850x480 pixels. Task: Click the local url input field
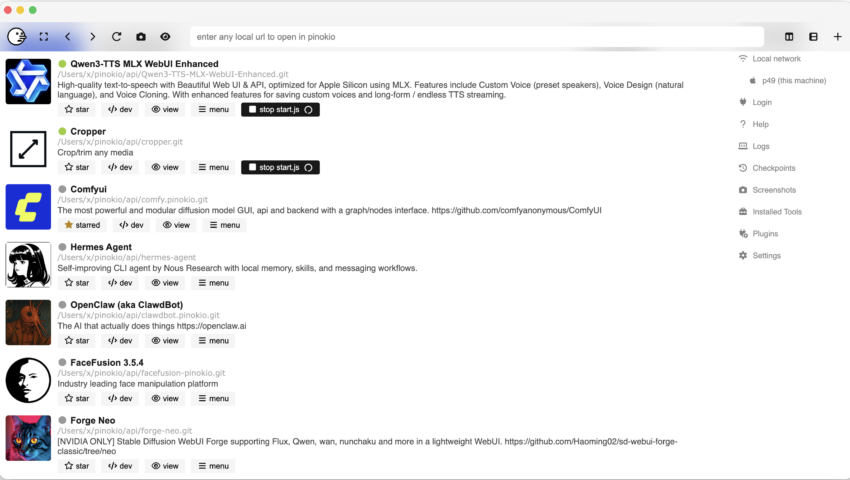pyautogui.click(x=476, y=37)
